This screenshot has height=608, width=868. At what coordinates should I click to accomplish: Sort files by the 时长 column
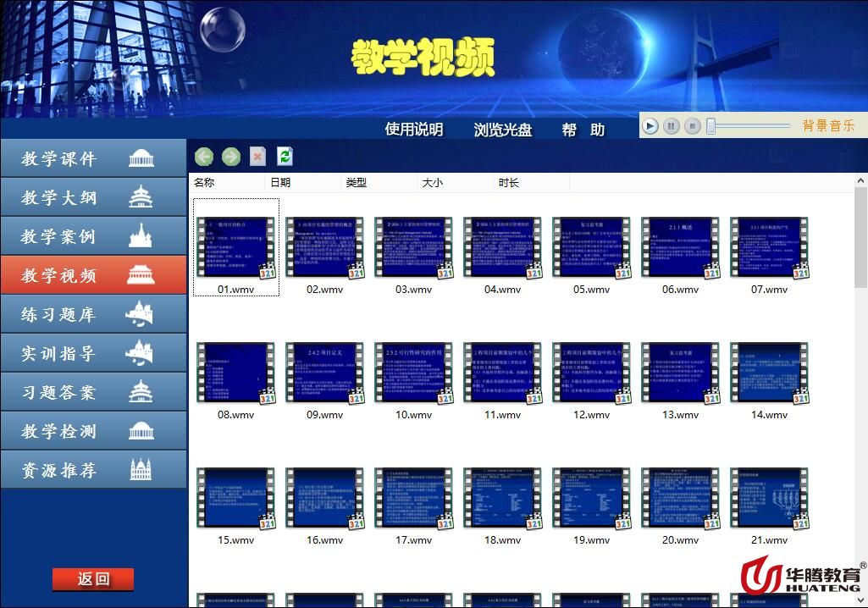[531, 183]
